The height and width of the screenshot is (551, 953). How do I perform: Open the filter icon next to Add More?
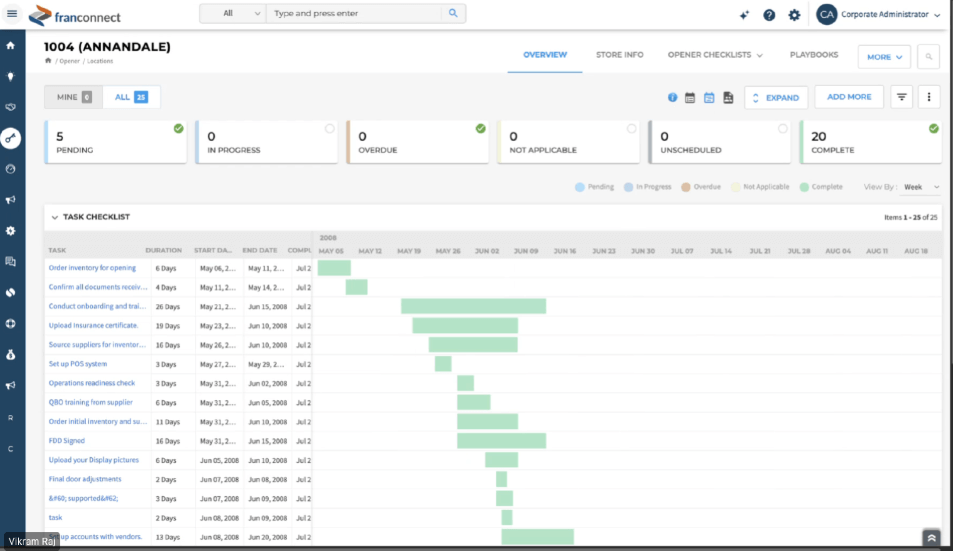point(901,97)
